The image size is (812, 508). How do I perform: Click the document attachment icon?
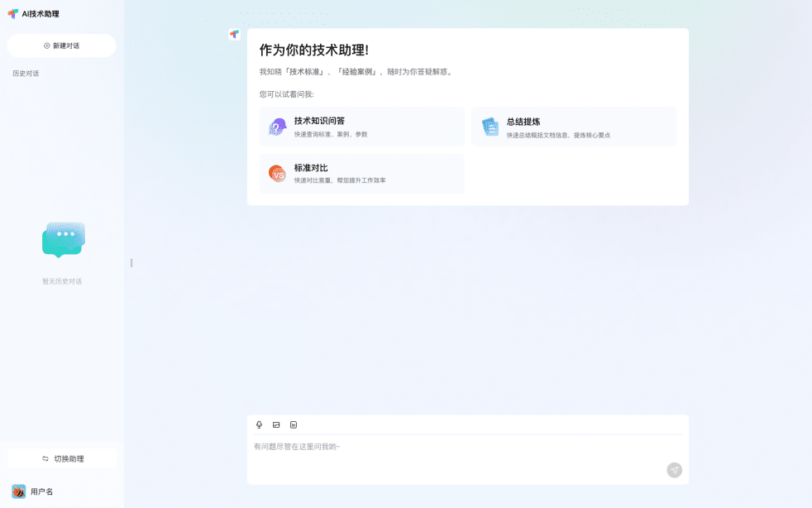[x=294, y=424]
